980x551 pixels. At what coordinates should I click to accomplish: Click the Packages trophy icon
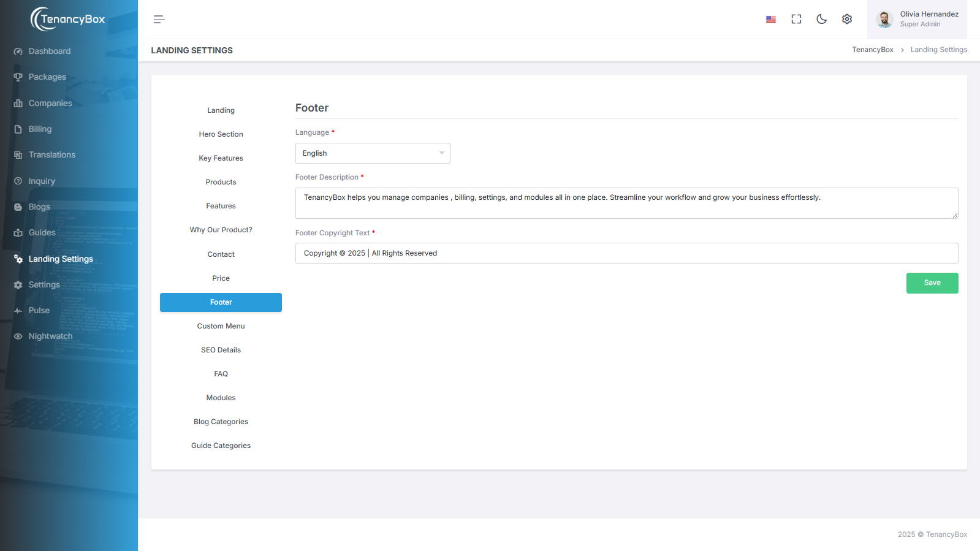(x=18, y=77)
